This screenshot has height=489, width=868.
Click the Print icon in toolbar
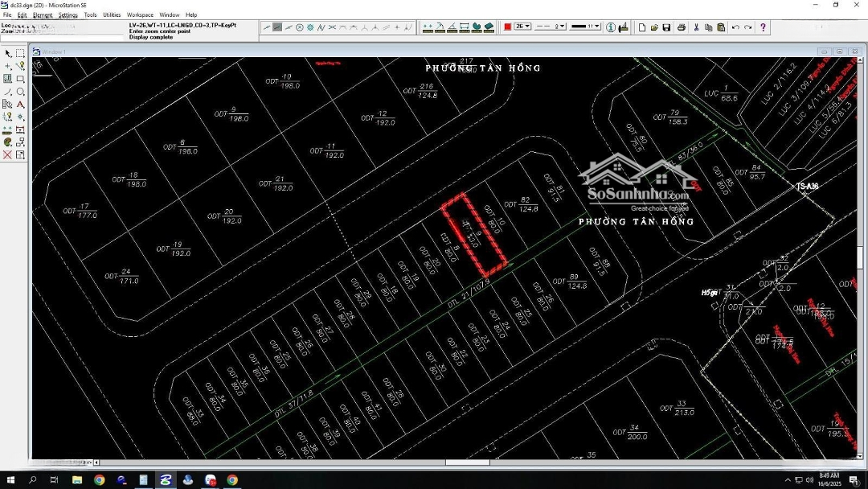[682, 27]
